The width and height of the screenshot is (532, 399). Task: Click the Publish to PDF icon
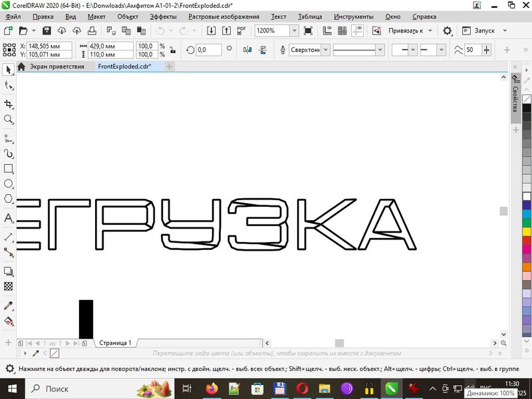point(241,31)
